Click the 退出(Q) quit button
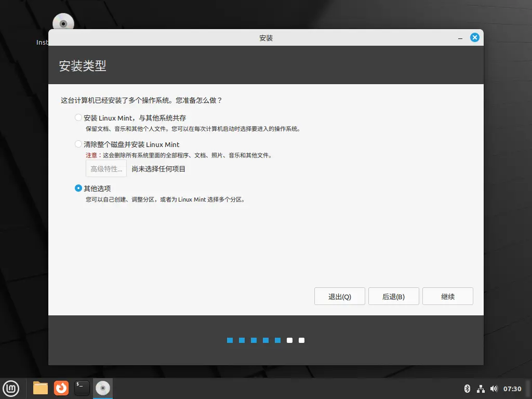The height and width of the screenshot is (399, 532). [339, 297]
